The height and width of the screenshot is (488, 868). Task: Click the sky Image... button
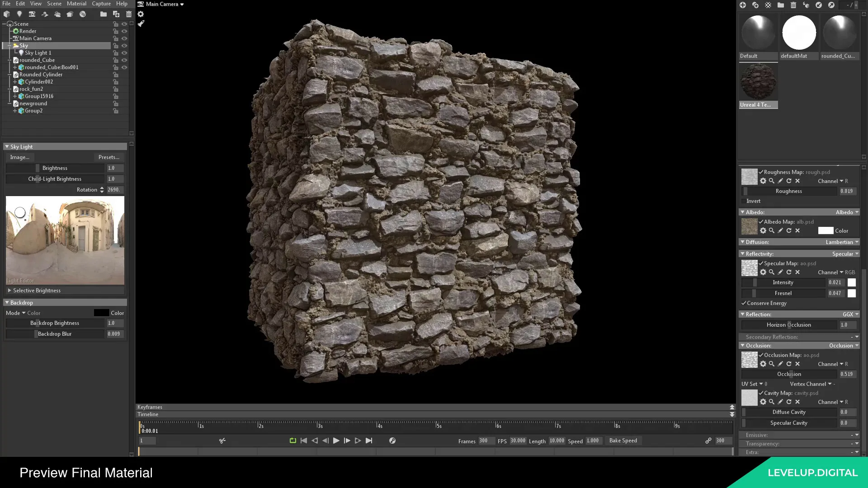[x=20, y=157]
